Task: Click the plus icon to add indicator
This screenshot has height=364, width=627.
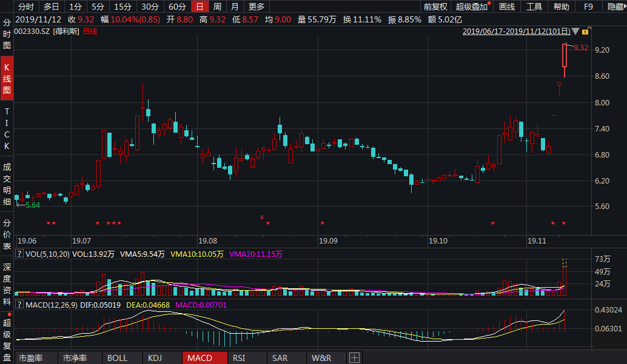Action: coord(354,357)
